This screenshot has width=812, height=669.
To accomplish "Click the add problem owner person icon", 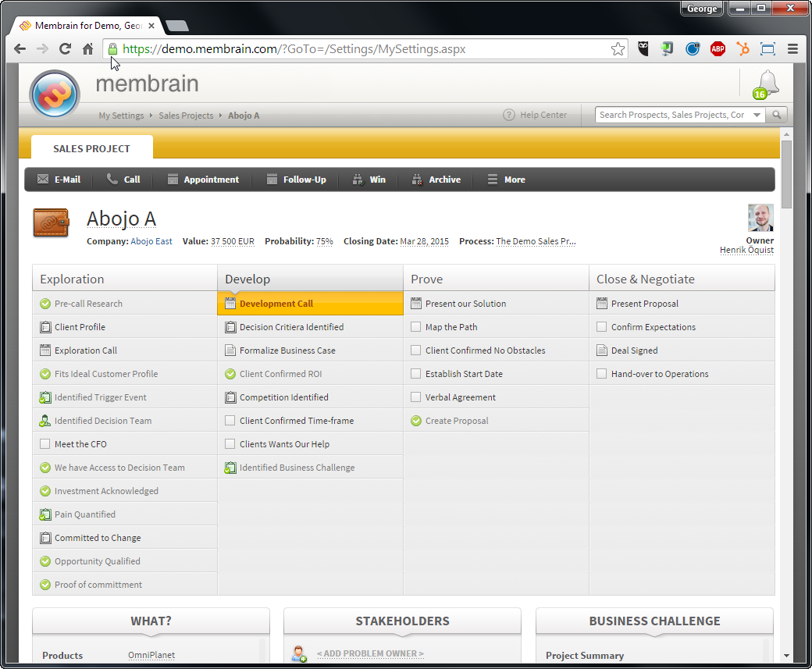I will (298, 653).
